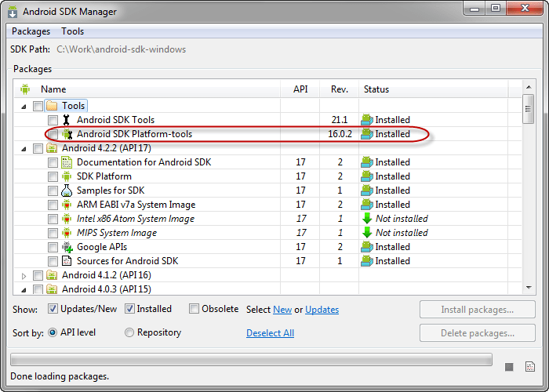Click the wrench icon of Android SDK Tools
Image resolution: width=549 pixels, height=392 pixels.
[66, 120]
